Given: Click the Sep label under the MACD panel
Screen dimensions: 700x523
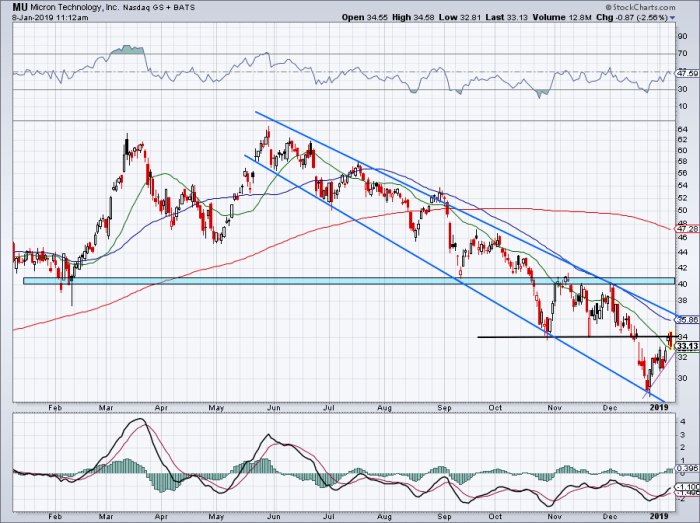Looking at the screenshot, I should click(x=445, y=516).
